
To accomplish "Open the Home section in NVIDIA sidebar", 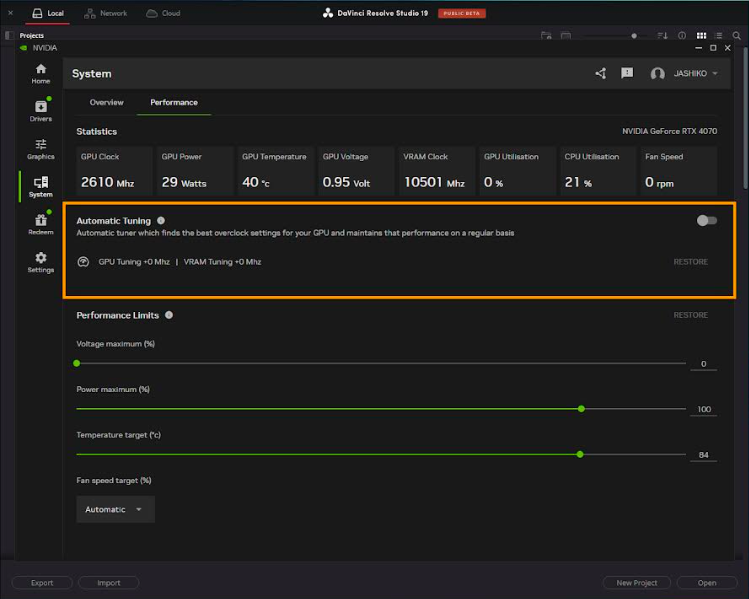I will 41,74.
